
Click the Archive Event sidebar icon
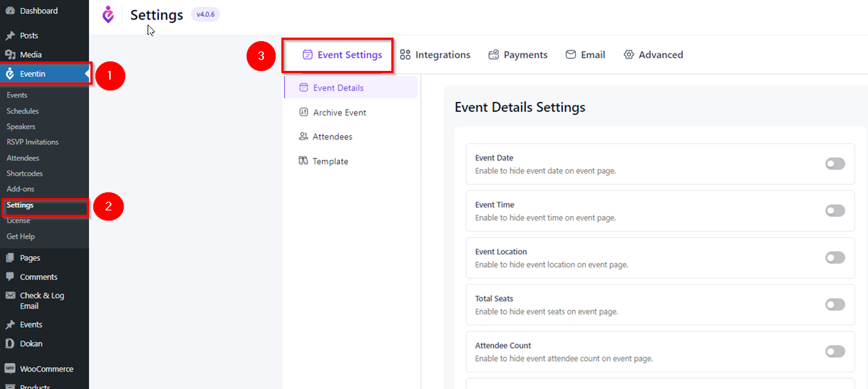(x=304, y=112)
